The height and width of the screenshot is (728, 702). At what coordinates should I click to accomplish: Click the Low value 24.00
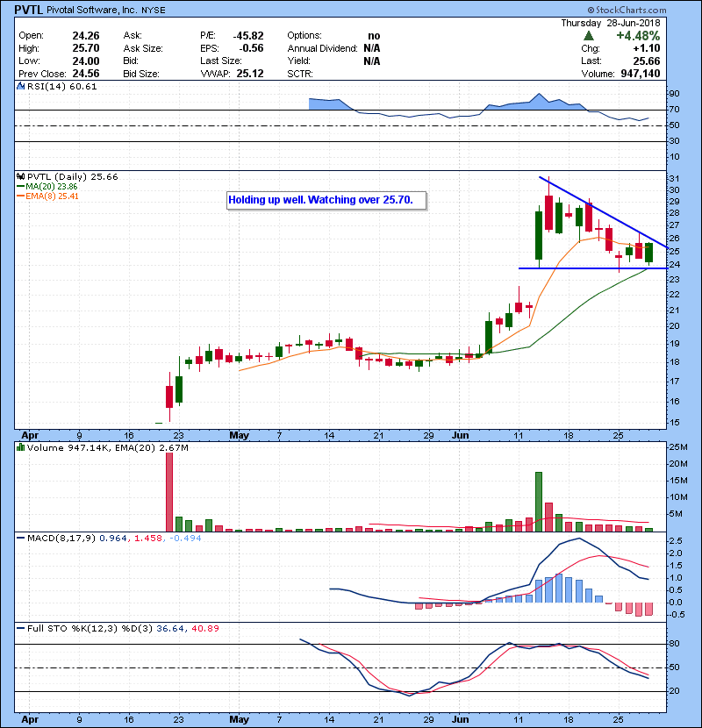click(86, 61)
